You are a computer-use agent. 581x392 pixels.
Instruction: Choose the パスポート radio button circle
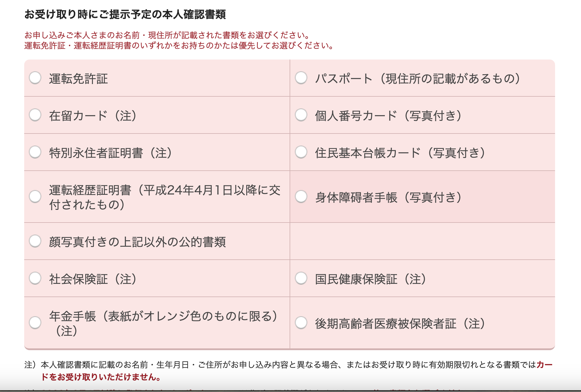[301, 78]
